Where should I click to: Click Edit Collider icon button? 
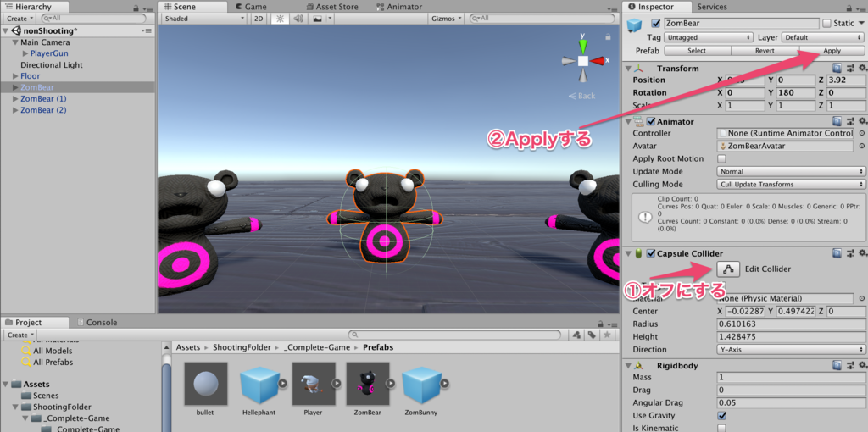click(x=728, y=269)
